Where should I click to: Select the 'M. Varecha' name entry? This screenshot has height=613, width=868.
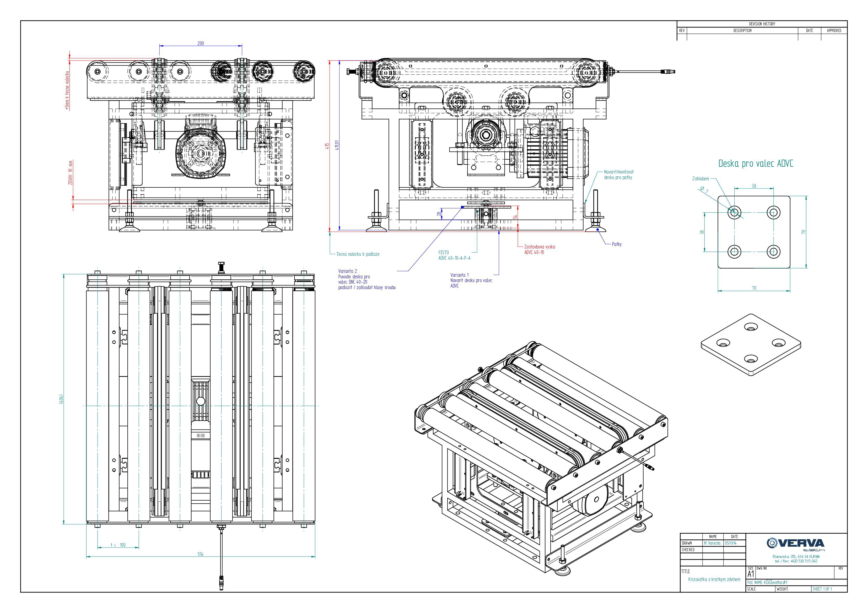coord(712,543)
